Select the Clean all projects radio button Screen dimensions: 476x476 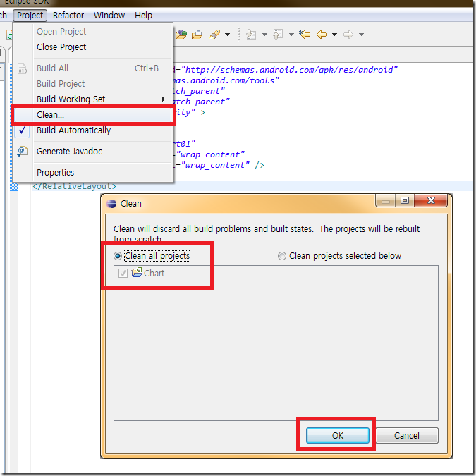(x=118, y=256)
